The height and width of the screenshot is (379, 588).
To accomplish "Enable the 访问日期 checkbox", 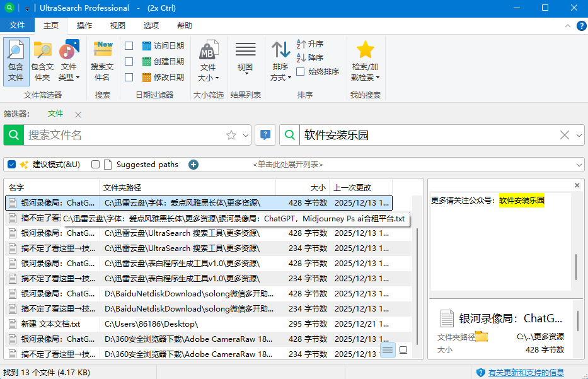I will [129, 46].
